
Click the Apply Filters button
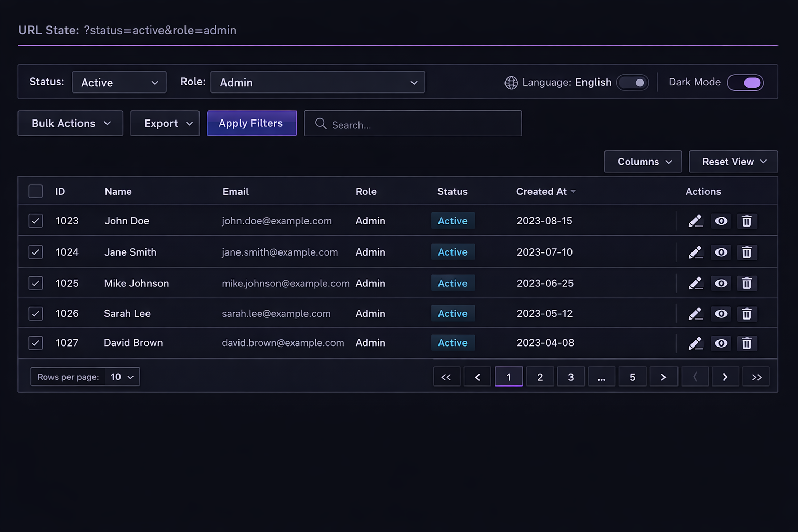tap(252, 123)
